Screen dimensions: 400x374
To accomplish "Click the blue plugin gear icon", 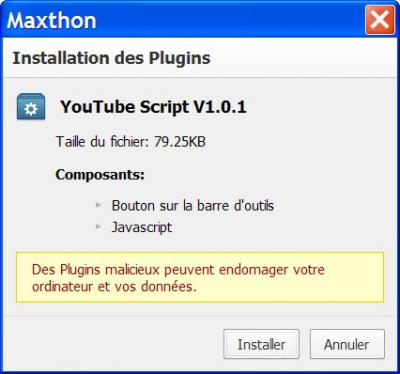I will click(x=31, y=107).
